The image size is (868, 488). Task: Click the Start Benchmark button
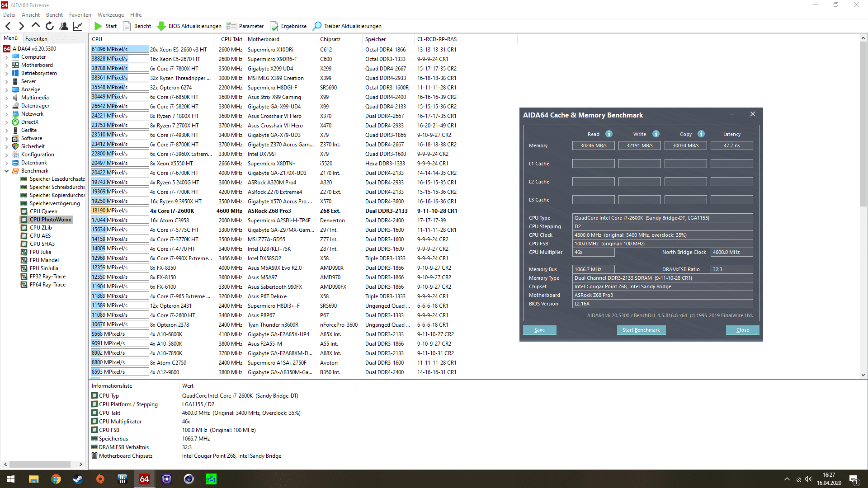click(641, 330)
